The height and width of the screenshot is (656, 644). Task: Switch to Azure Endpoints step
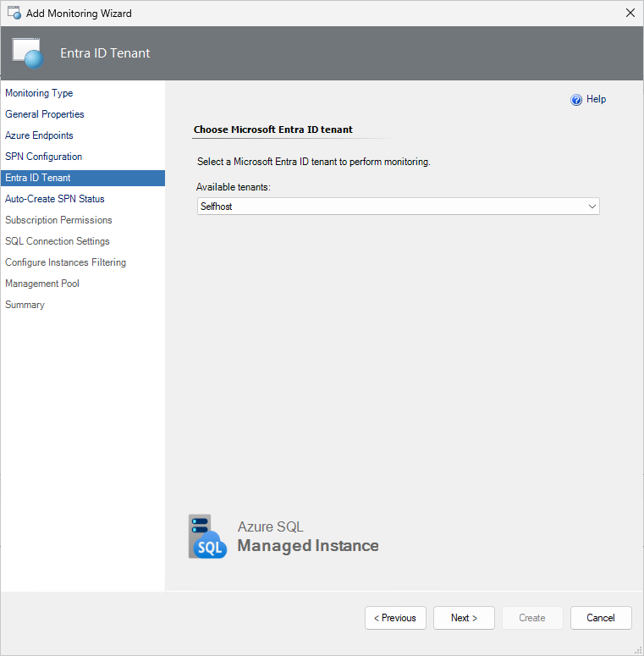pos(39,135)
